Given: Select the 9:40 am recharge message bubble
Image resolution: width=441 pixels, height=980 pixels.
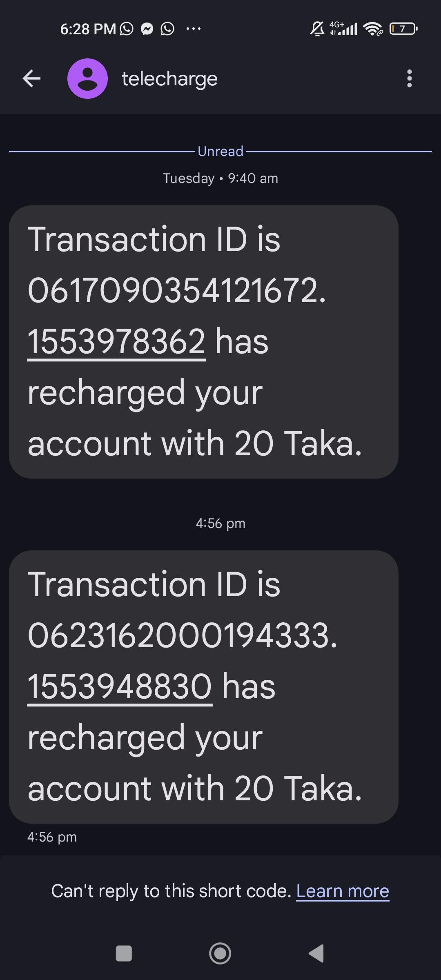Looking at the screenshot, I should tap(203, 342).
